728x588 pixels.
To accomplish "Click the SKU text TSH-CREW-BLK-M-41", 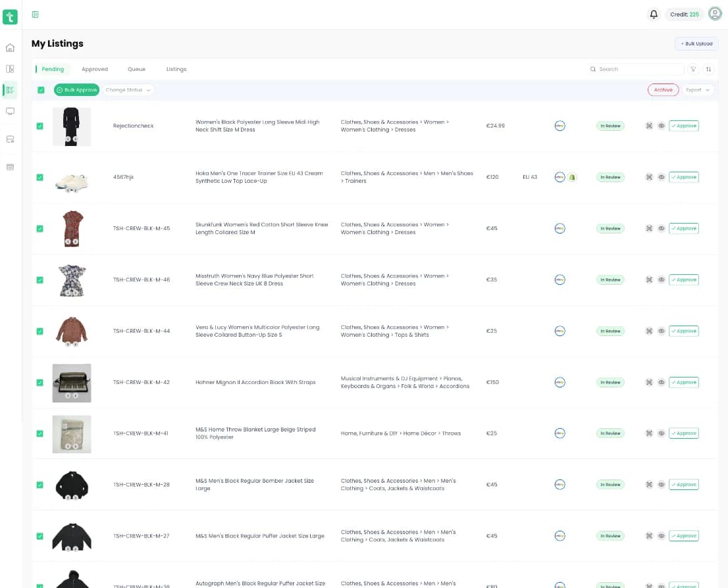I will coord(141,433).
